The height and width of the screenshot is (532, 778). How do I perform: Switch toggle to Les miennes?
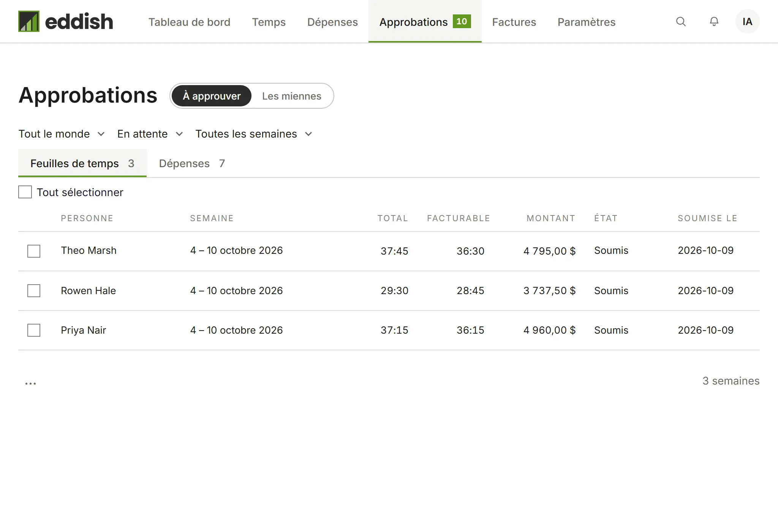point(292,96)
